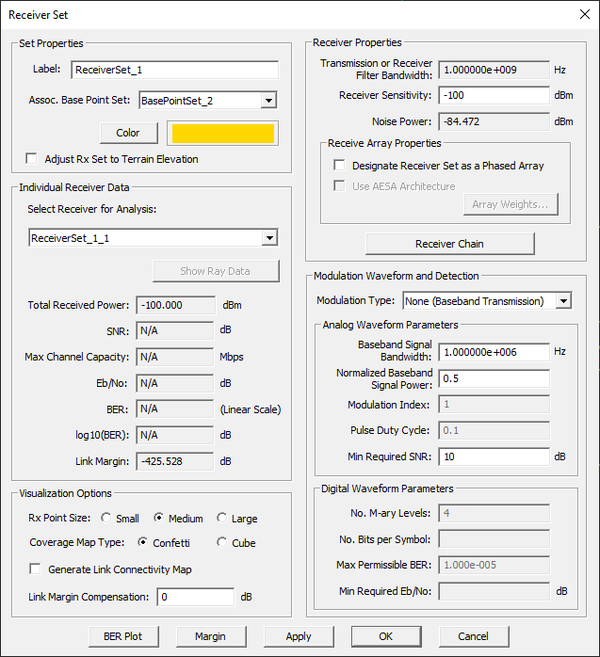
Task: Choose Cube coverage map type
Action: tap(222, 542)
